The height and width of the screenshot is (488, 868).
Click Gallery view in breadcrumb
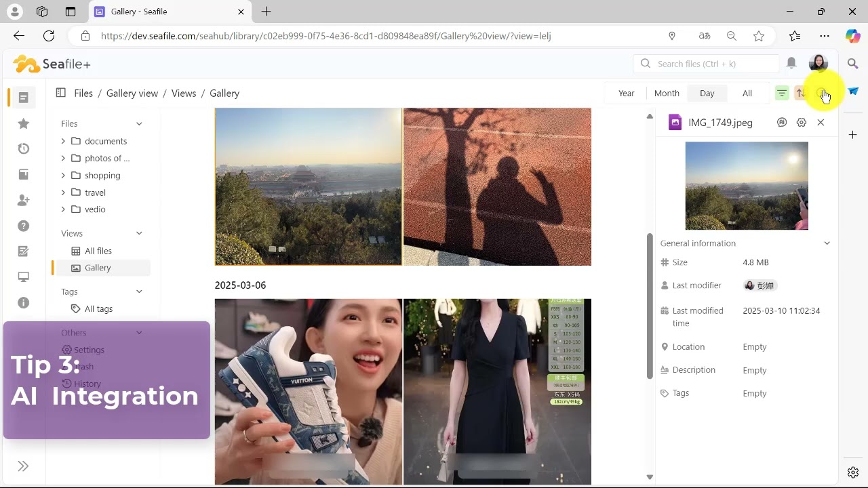(132, 94)
